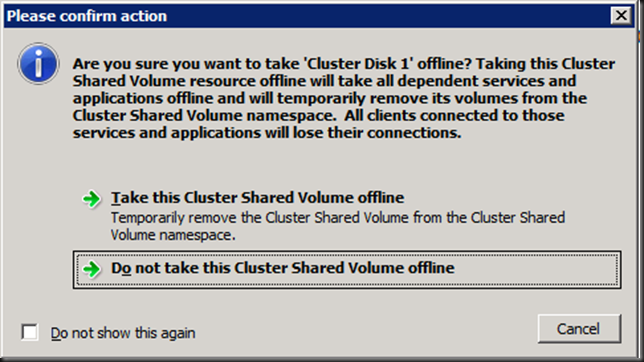Click the Volume namespace. description line
The height and width of the screenshot is (362, 644).
(173, 235)
